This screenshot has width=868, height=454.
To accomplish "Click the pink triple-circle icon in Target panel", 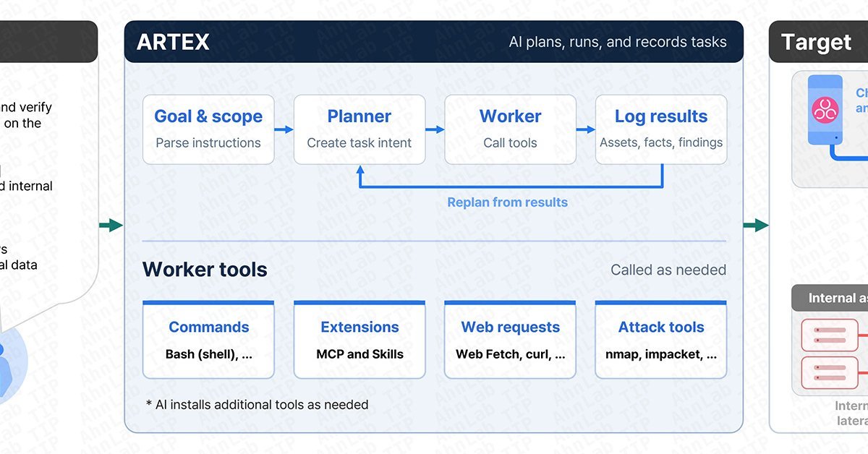I will point(824,110).
